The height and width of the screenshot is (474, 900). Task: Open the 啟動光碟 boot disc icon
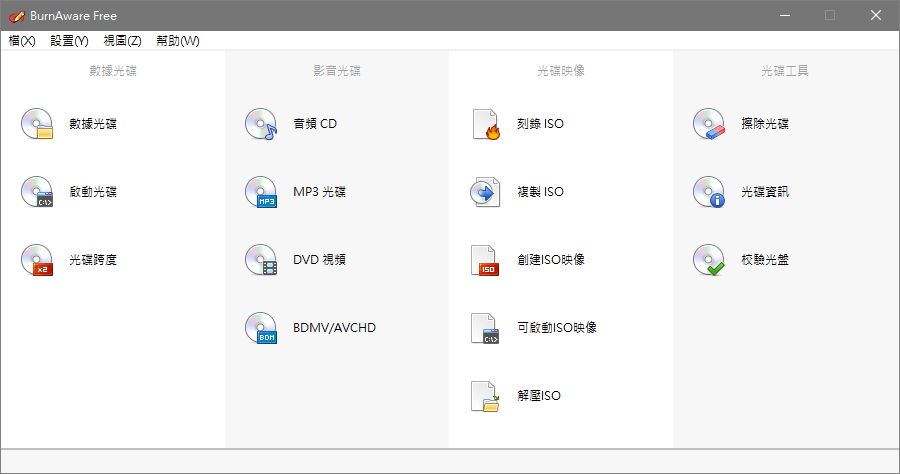pyautogui.click(x=36, y=192)
